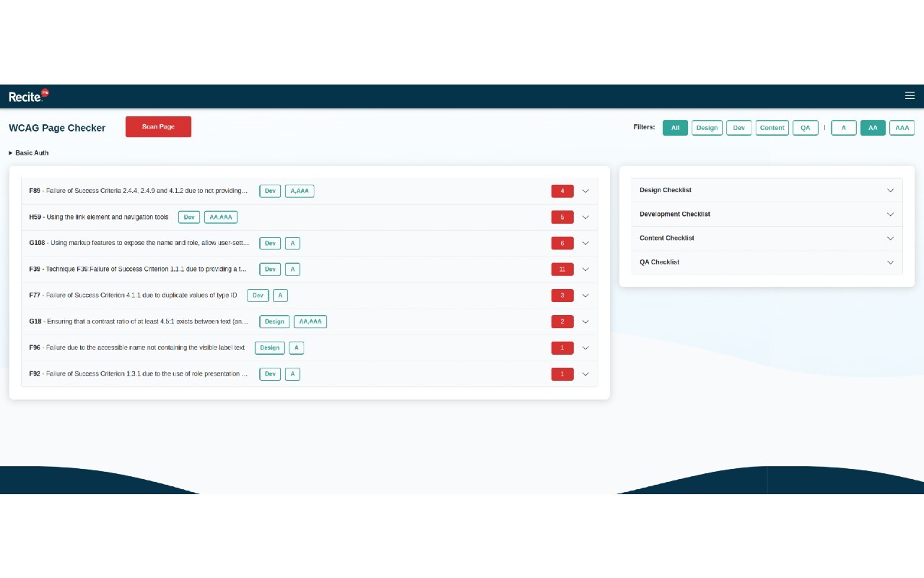The image size is (924, 578).
Task: Click the A tag on the G108 row
Action: (292, 243)
